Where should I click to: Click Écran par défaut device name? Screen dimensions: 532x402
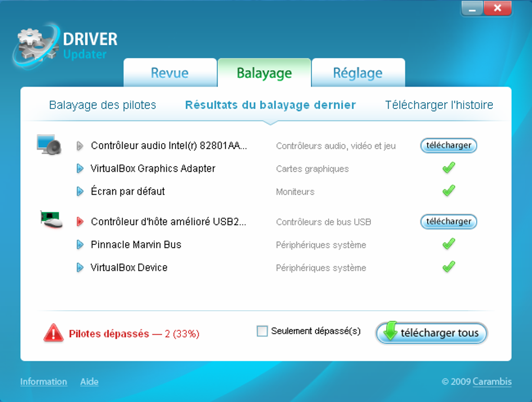click(128, 191)
